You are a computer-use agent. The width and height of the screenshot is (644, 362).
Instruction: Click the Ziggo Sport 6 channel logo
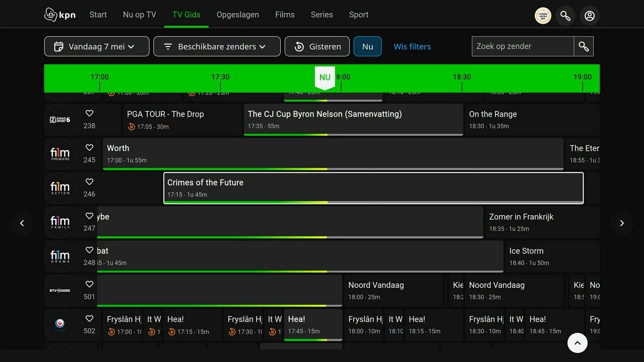(x=60, y=120)
